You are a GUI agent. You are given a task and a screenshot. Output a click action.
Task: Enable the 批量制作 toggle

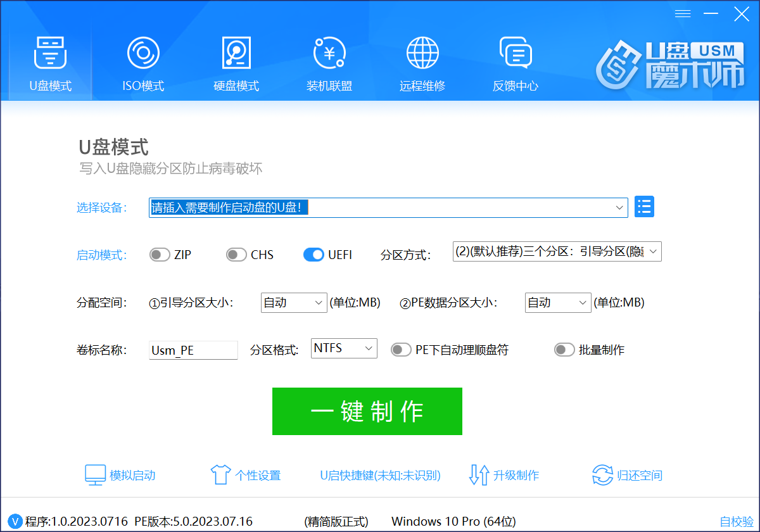[x=564, y=350]
